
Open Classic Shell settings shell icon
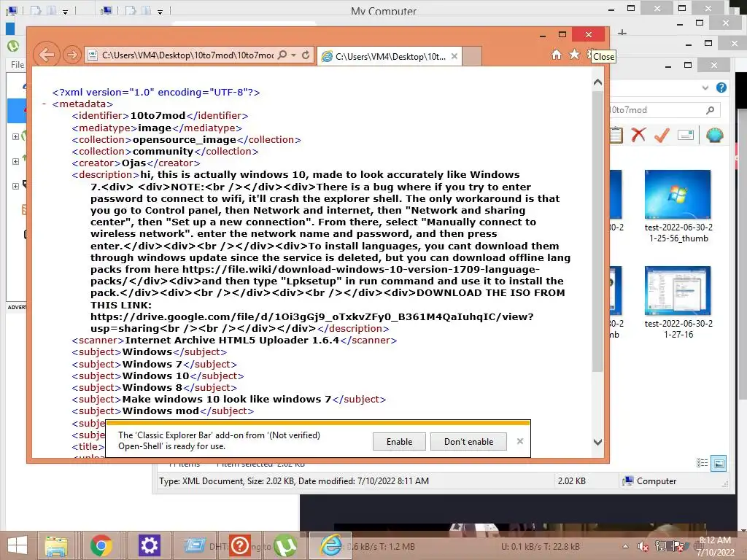coord(715,135)
